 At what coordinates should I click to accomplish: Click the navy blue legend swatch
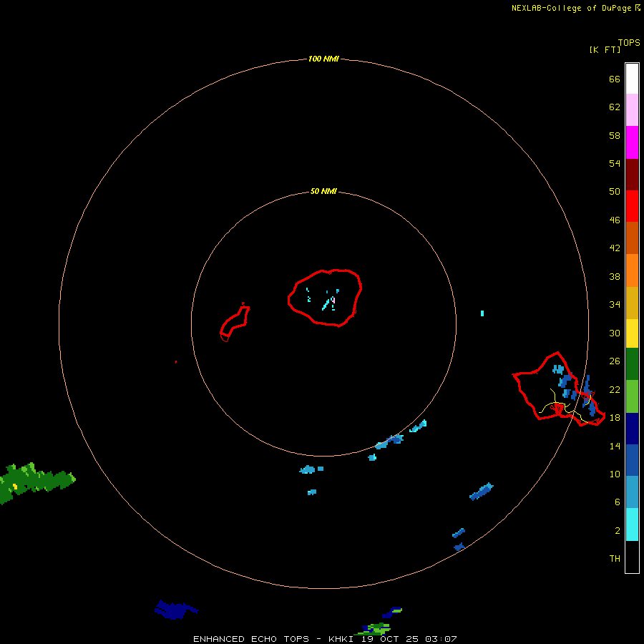tap(632, 429)
